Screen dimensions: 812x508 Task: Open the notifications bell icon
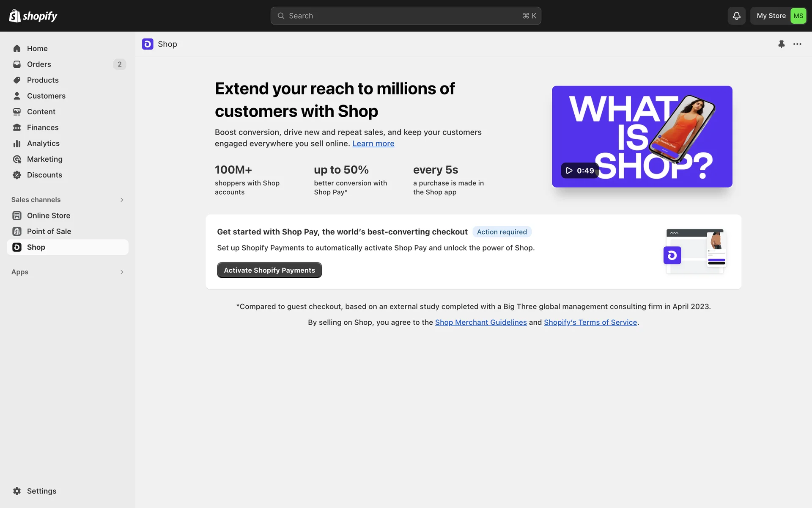click(x=736, y=16)
